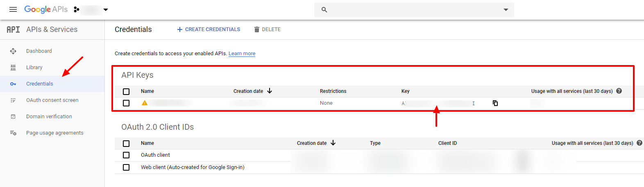Go to Domain verification page
644x187 pixels.
point(49,117)
